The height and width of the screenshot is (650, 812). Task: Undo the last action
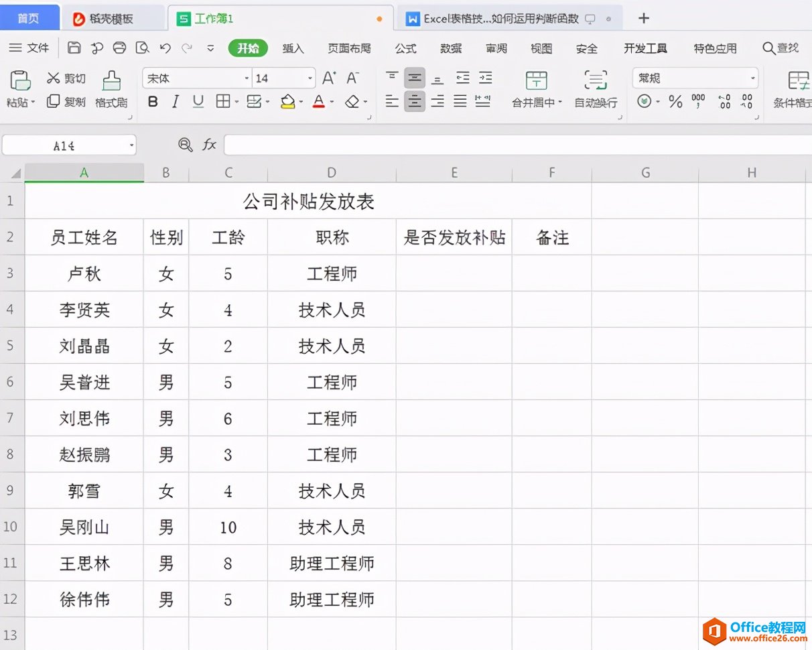pyautogui.click(x=165, y=48)
